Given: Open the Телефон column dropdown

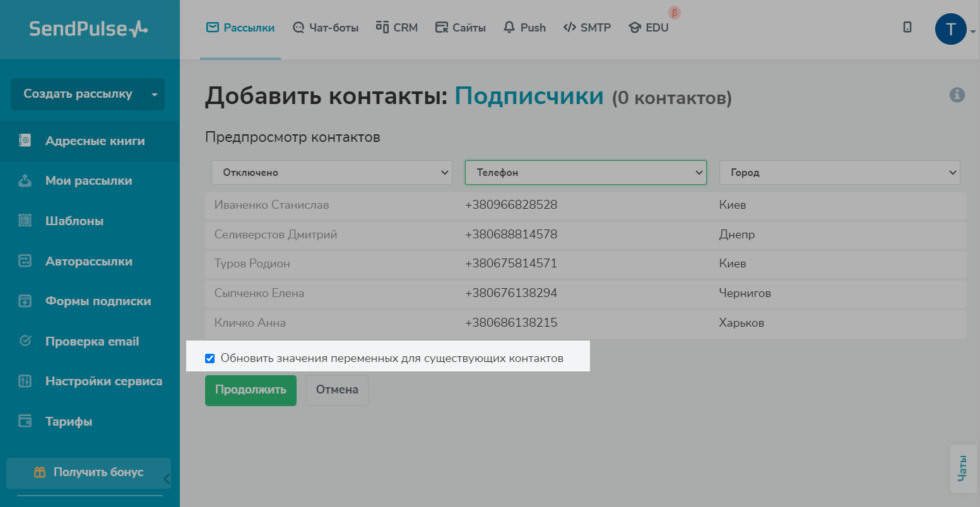Looking at the screenshot, I should [585, 172].
